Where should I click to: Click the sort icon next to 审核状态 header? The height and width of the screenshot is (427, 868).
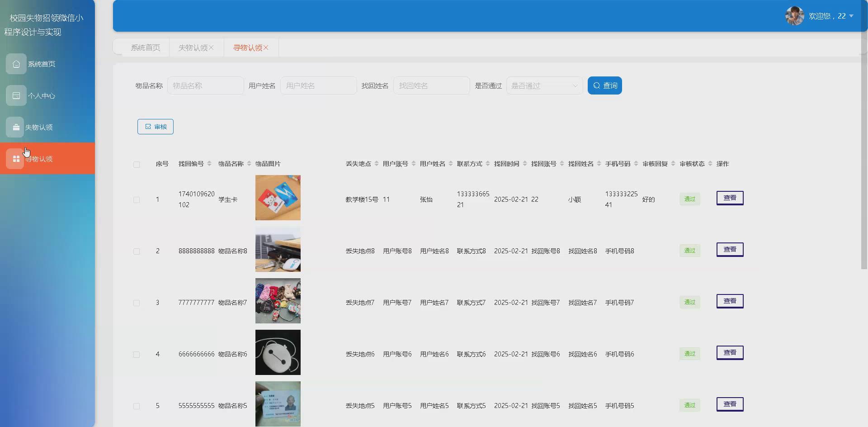coord(710,164)
